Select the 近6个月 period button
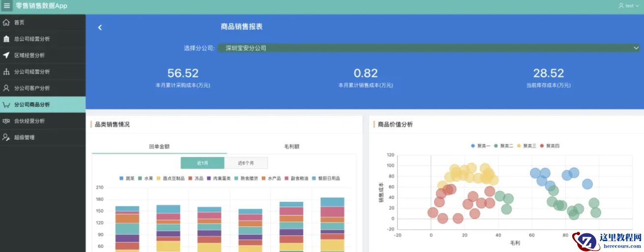 (x=246, y=163)
